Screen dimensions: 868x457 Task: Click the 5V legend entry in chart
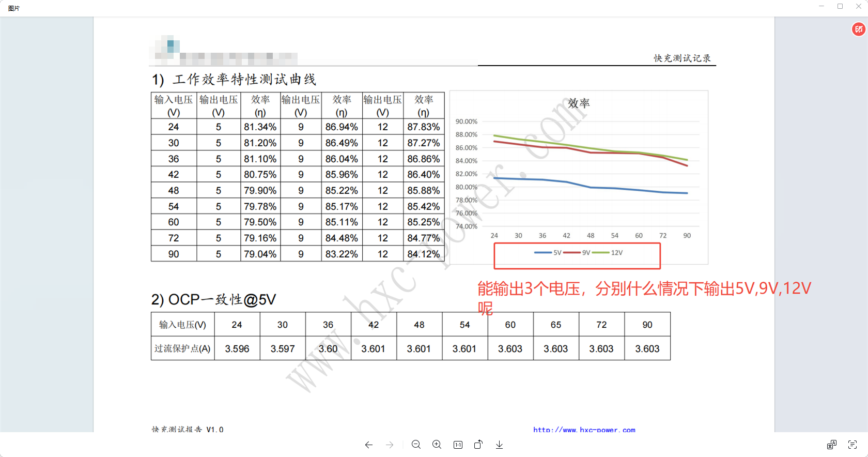click(548, 253)
